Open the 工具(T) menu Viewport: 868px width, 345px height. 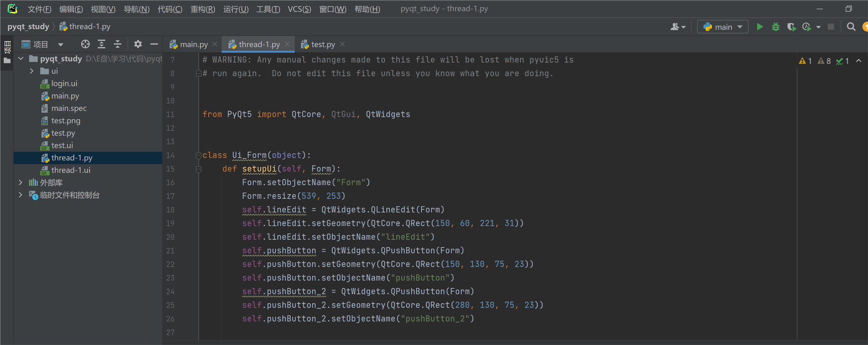point(268,9)
